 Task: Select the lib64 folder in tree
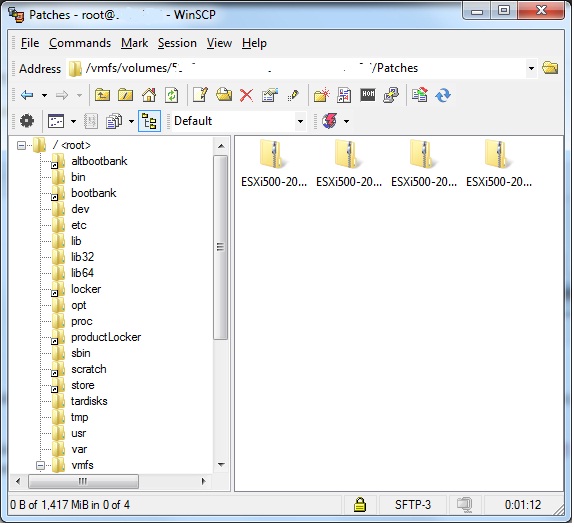[x=82, y=273]
